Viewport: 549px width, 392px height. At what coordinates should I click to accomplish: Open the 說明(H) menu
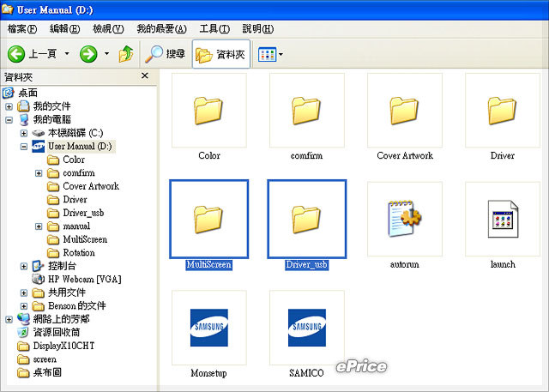click(257, 28)
